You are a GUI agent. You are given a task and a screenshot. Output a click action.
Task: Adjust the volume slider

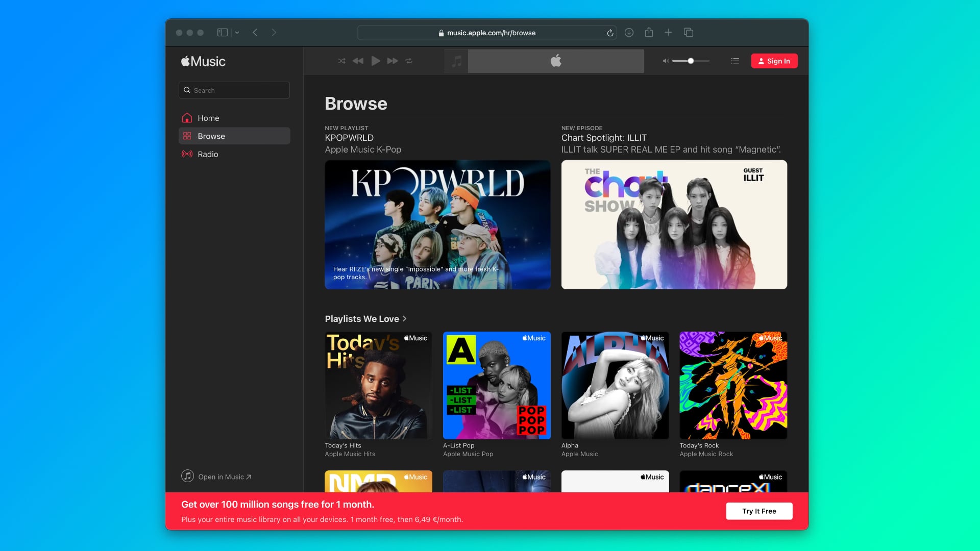[691, 61]
